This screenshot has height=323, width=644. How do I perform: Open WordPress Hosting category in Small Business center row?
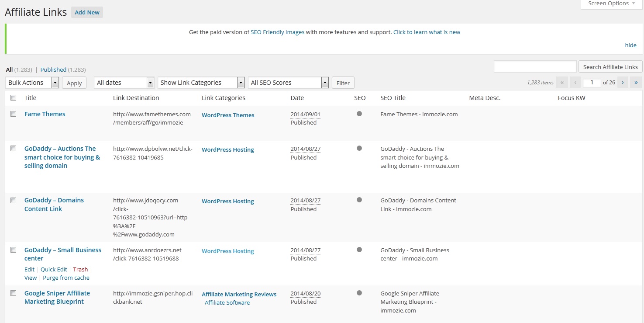(228, 251)
